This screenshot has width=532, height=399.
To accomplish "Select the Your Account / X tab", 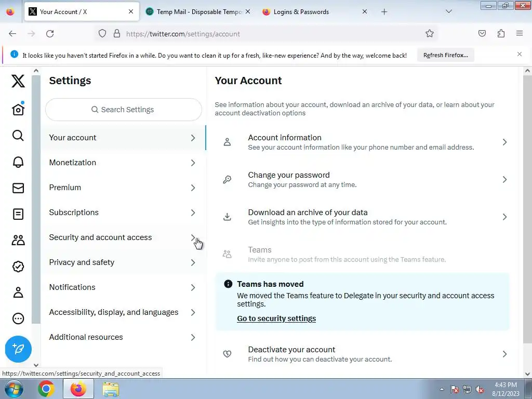I will (82, 12).
